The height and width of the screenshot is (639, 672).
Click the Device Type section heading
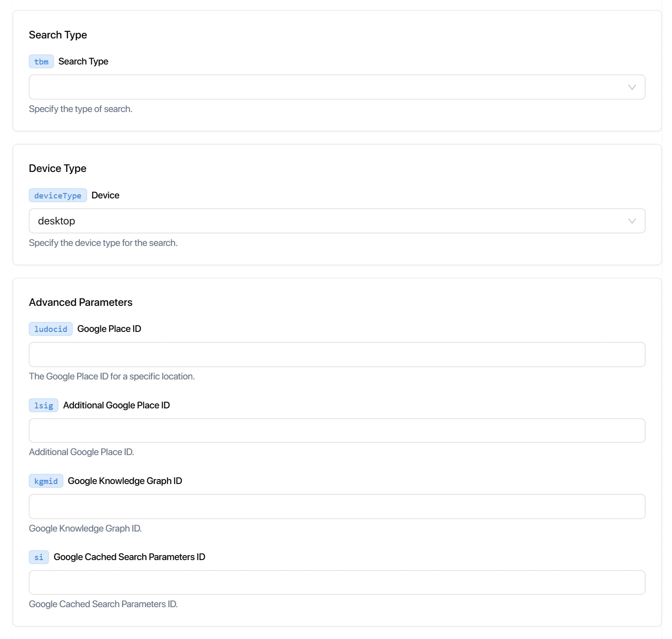57,168
